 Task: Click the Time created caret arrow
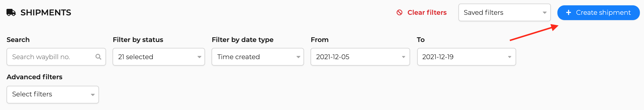[298, 57]
